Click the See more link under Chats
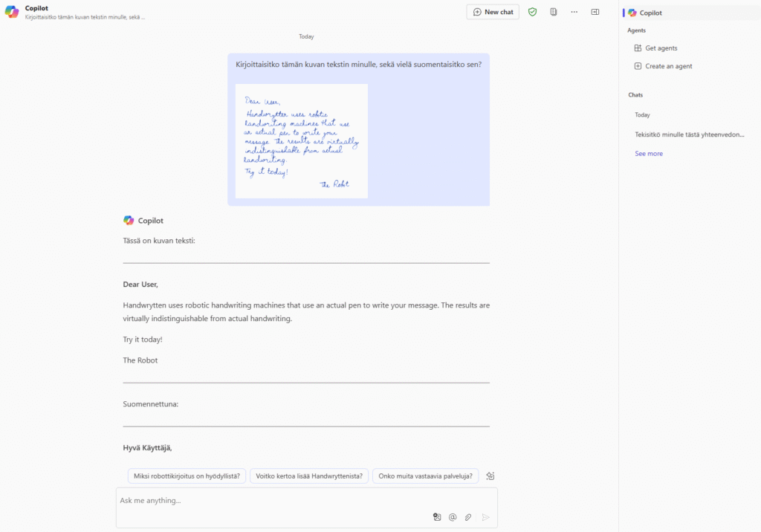 (648, 153)
